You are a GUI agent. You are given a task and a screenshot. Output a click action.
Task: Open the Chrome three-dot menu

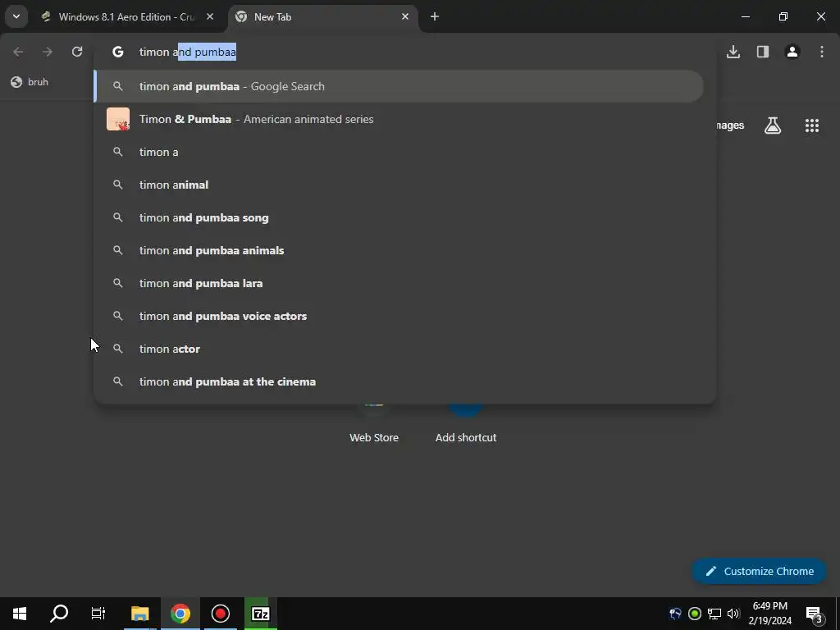coord(822,52)
